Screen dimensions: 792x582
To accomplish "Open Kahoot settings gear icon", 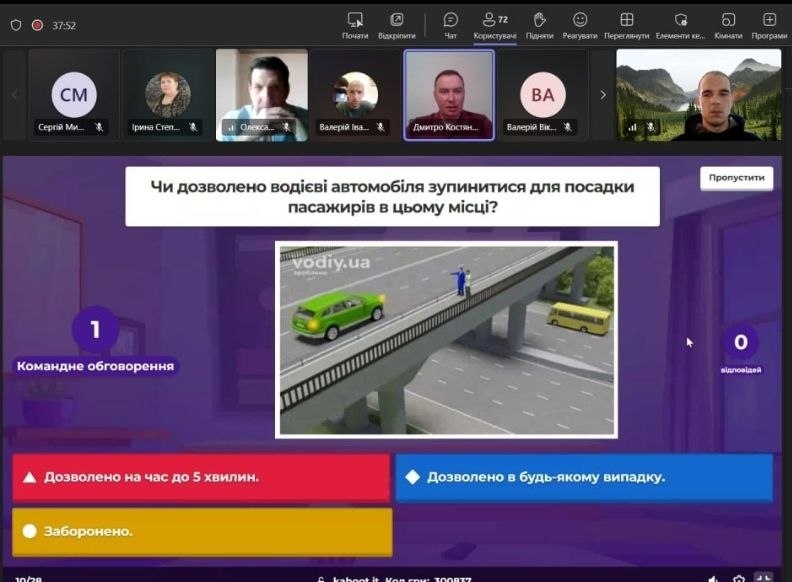I will pyautogui.click(x=739, y=578).
